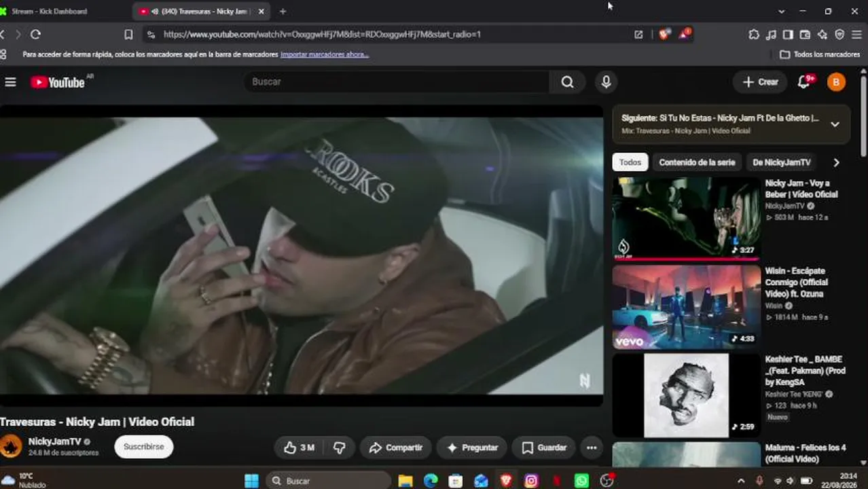The image size is (868, 489).
Task: Click the Windows taskbar Buscar search box
Action: [329, 481]
